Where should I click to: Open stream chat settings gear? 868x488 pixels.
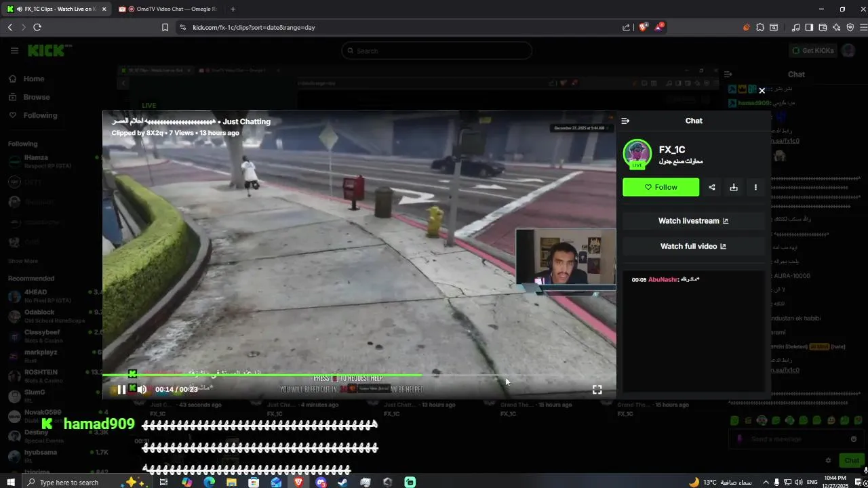tap(828, 460)
